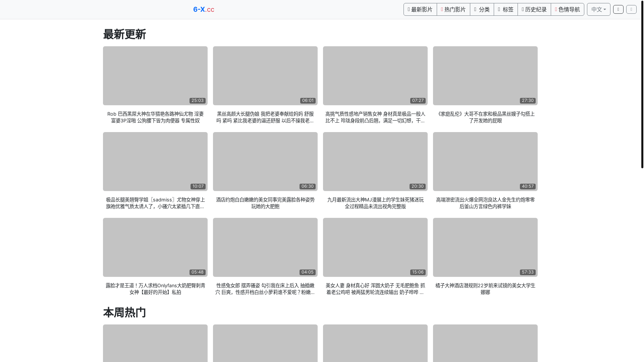Click the 本周热门 section heading

click(x=124, y=313)
